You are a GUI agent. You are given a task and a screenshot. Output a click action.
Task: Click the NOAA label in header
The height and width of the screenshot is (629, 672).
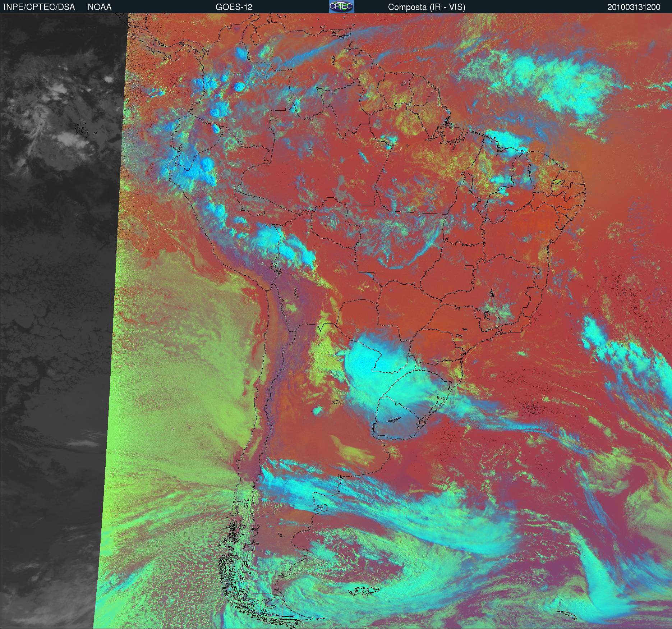pos(100,7)
